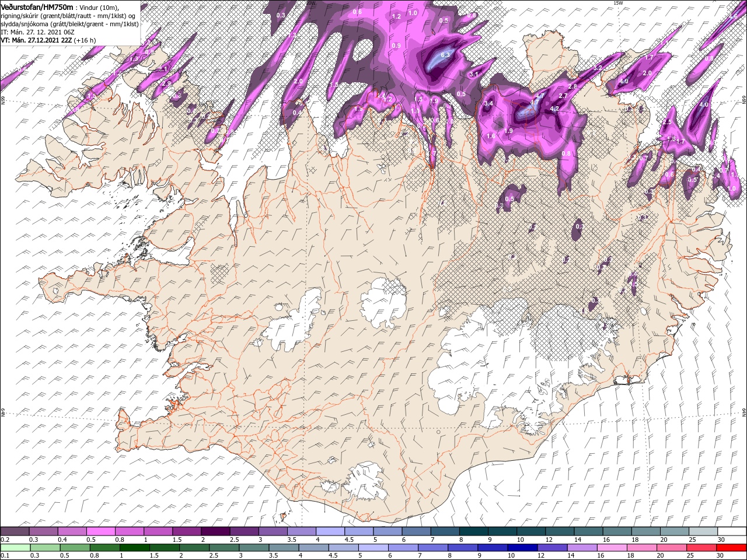
Task: Click the 6.3 precipitation value on the map
Action: click(x=446, y=55)
